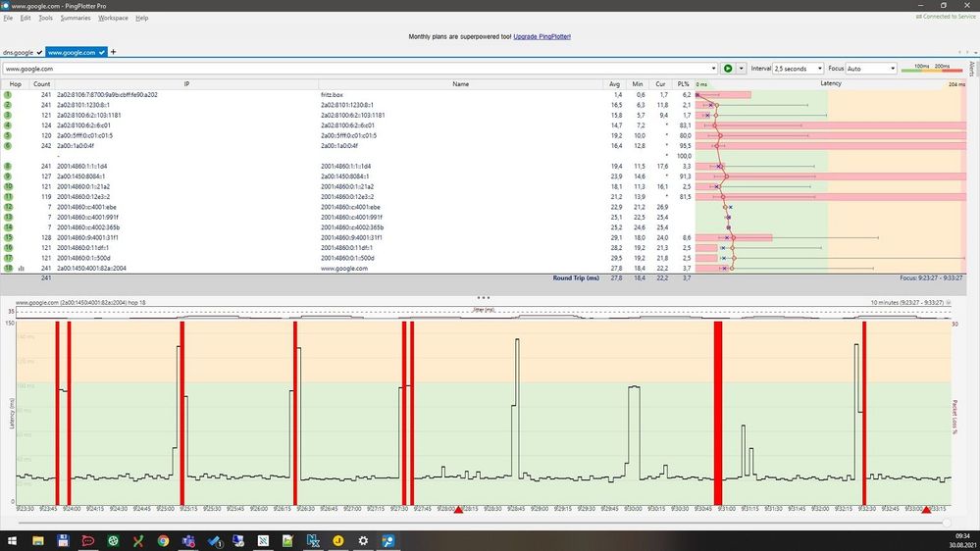Click hop 14 green number icon

click(x=8, y=227)
